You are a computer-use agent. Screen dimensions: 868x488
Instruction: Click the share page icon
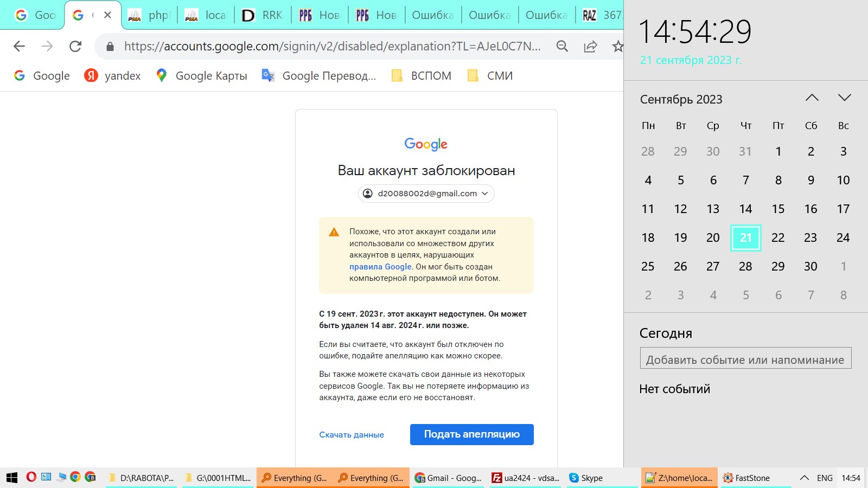tap(590, 46)
